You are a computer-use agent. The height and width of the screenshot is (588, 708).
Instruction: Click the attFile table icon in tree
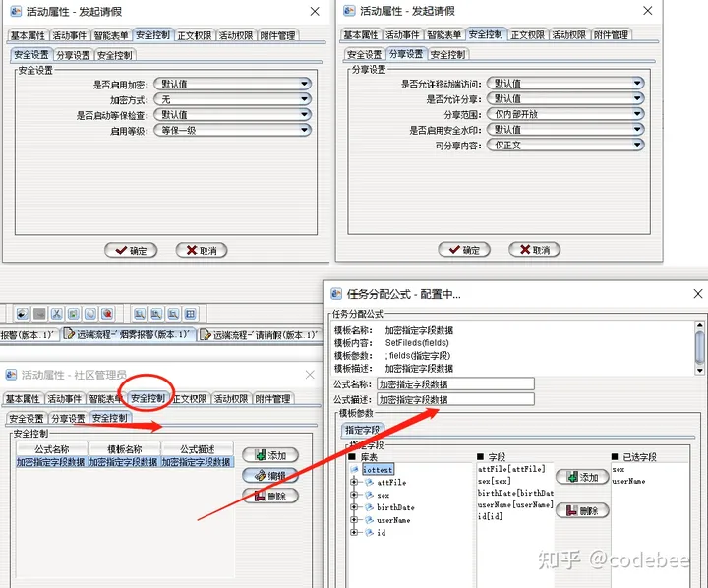coord(369,483)
